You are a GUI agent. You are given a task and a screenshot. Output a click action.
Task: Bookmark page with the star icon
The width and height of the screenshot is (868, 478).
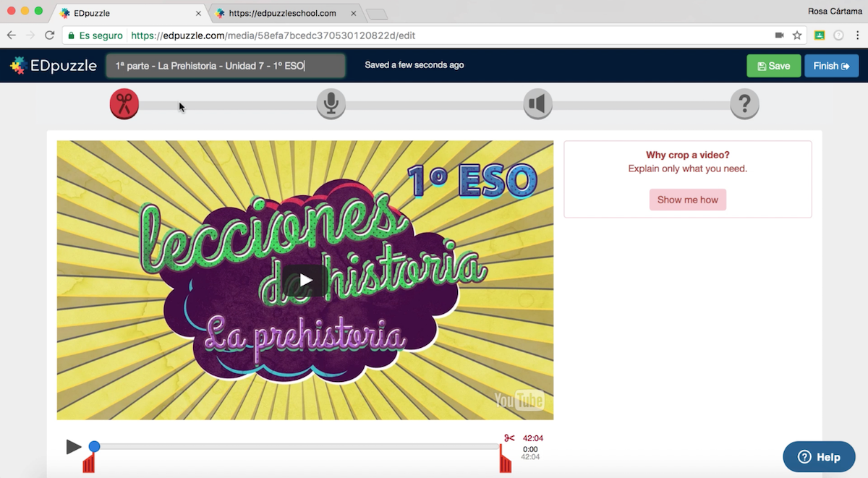(x=797, y=35)
